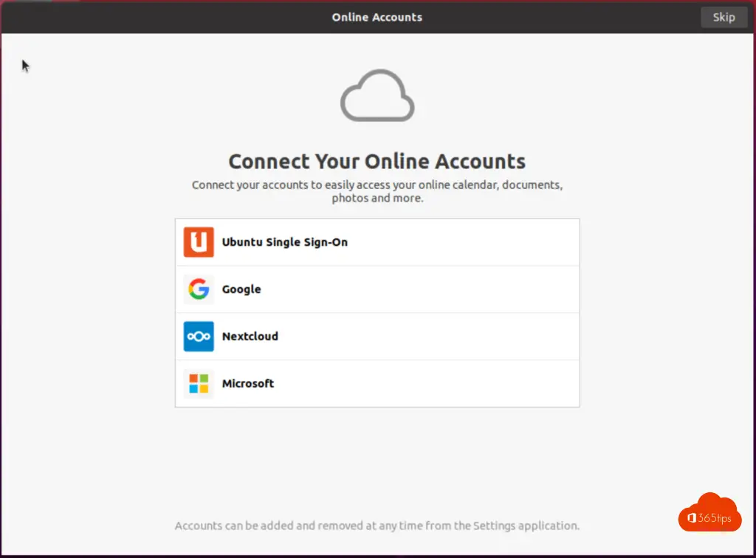756x558 pixels.
Task: Click the blue Nextcloud logo icon
Action: 199,337
